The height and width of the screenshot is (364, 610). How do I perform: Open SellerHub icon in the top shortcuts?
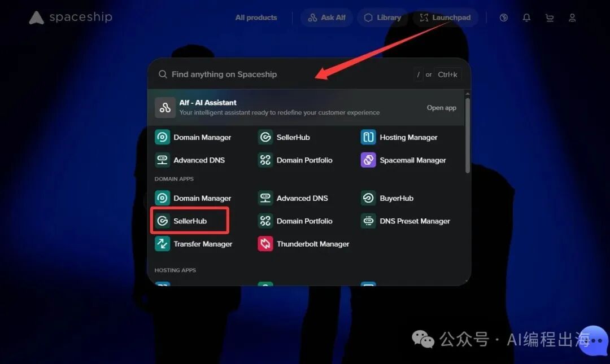pos(265,137)
